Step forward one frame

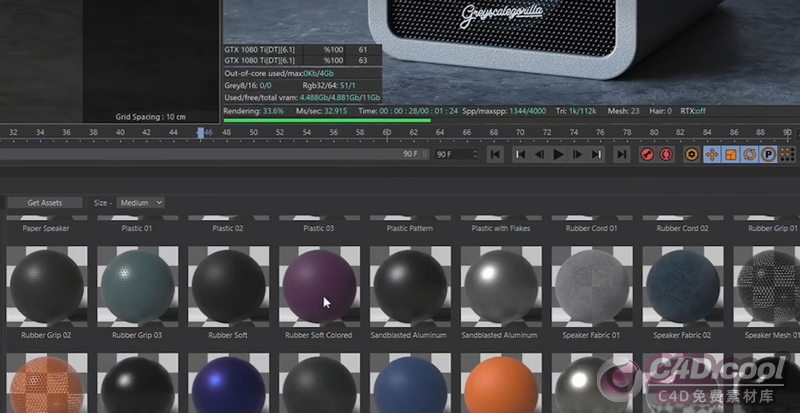tap(578, 154)
